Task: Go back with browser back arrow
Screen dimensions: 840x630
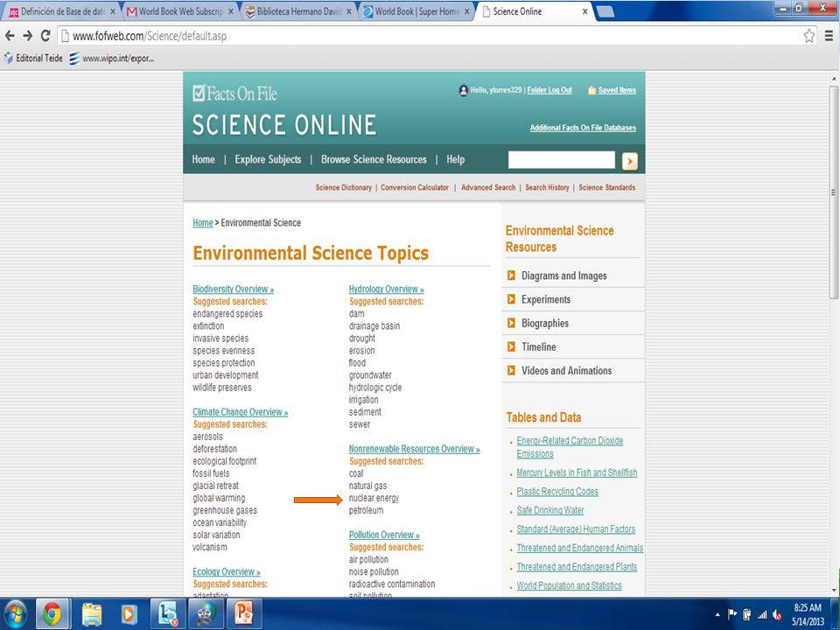Action: click(10, 36)
